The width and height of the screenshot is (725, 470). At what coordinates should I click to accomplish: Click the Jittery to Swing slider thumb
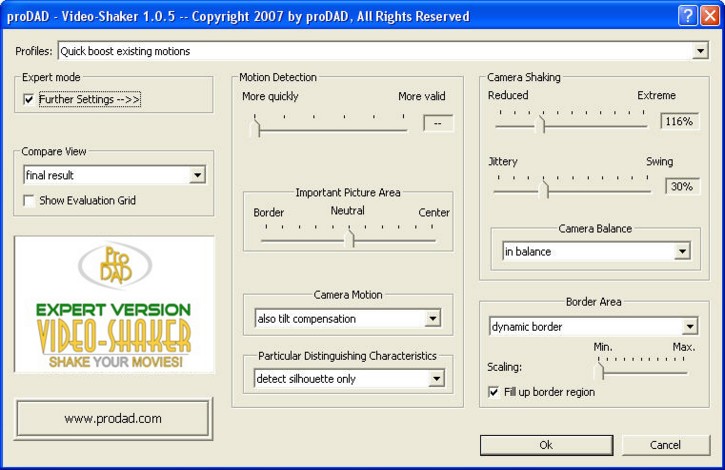(544, 189)
